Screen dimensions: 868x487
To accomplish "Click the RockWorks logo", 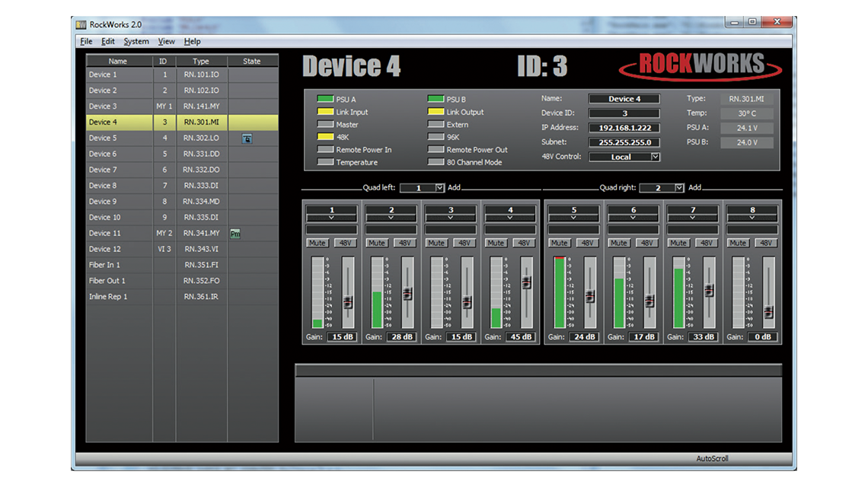I will (x=701, y=67).
